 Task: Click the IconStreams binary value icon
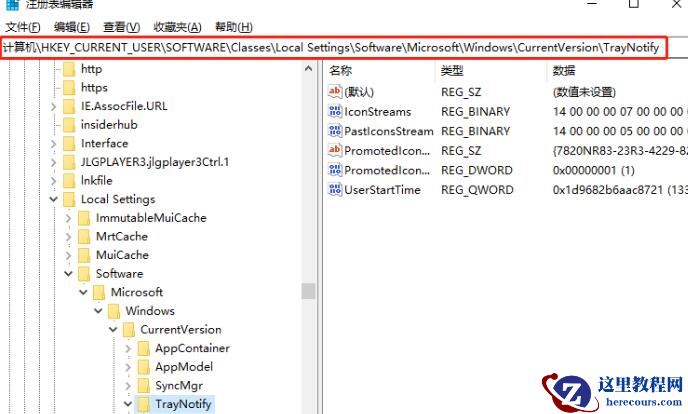pyautogui.click(x=335, y=111)
